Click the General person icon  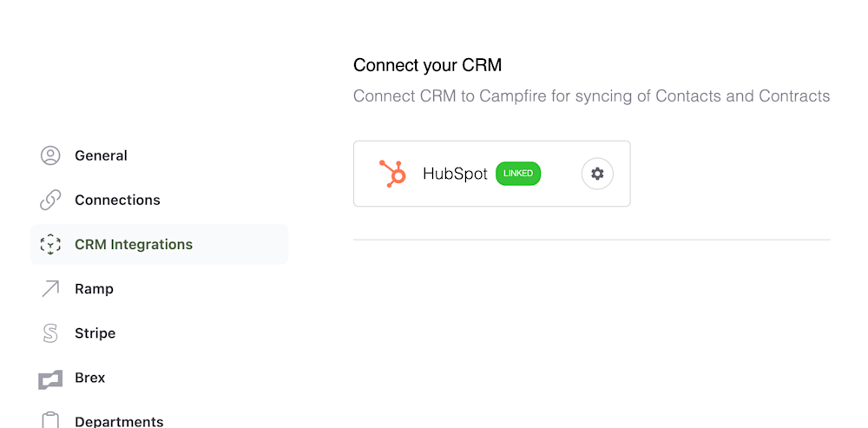coord(50,155)
